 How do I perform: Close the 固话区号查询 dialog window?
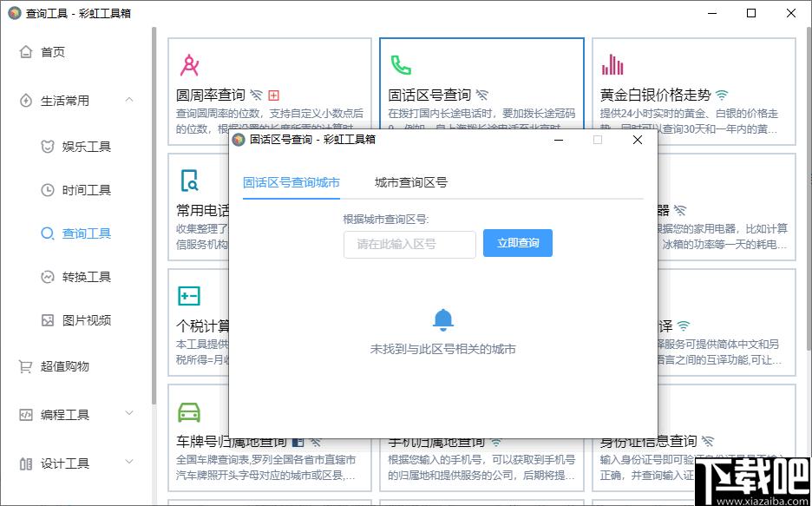[x=638, y=140]
